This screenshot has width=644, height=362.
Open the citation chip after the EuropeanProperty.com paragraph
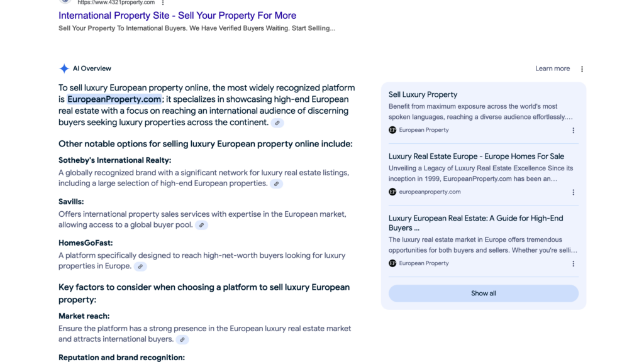coord(277,123)
